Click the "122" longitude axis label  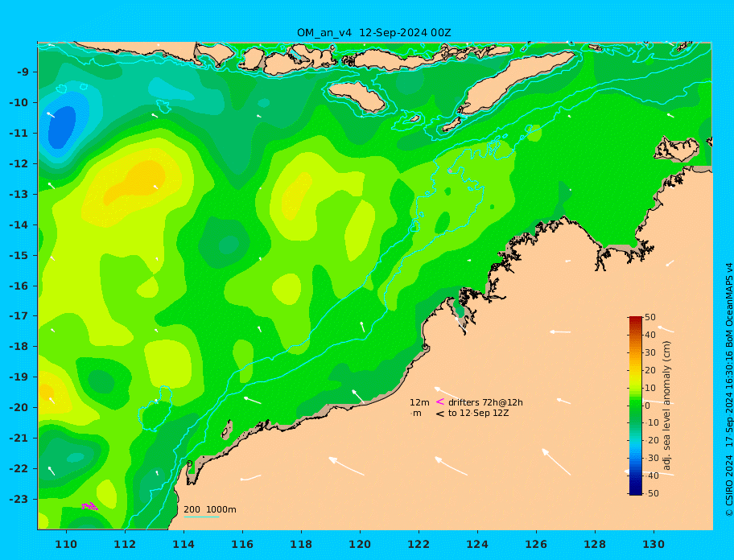coord(419,545)
